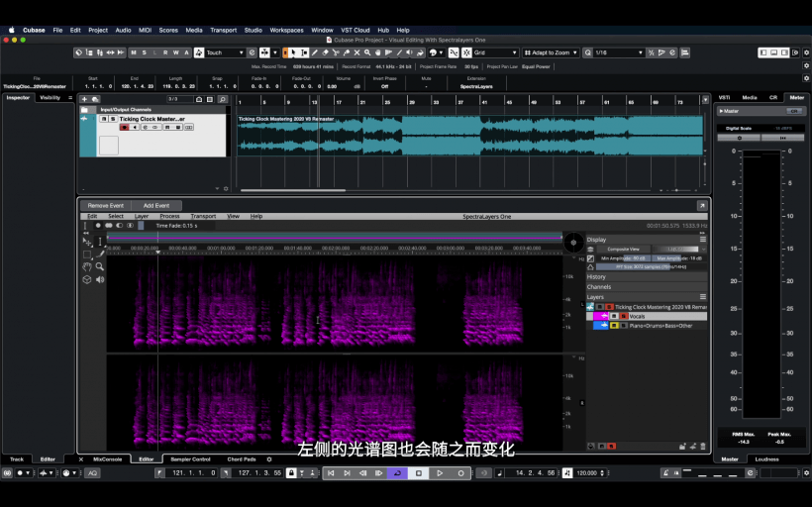Open the Touch automation mode dropdown
Image resolution: width=812 pixels, height=507 pixels.
(225, 52)
